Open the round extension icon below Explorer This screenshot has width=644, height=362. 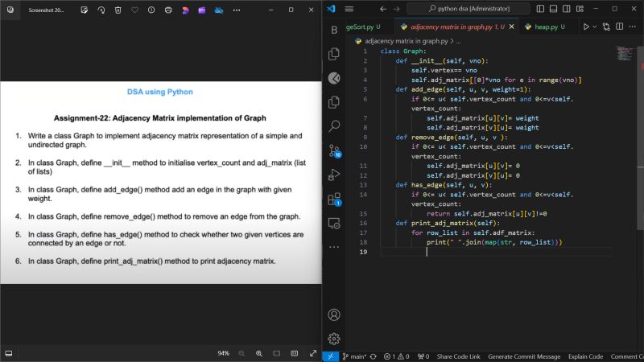click(334, 78)
